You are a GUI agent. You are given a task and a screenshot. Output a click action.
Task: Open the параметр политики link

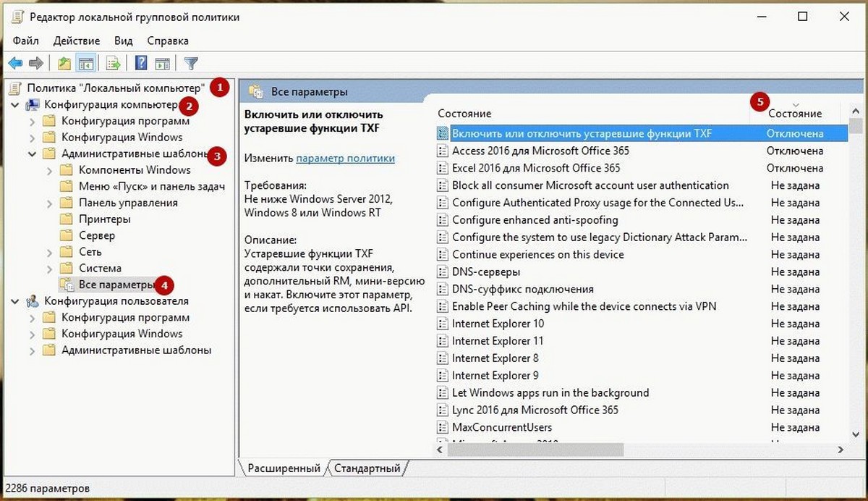pos(346,158)
